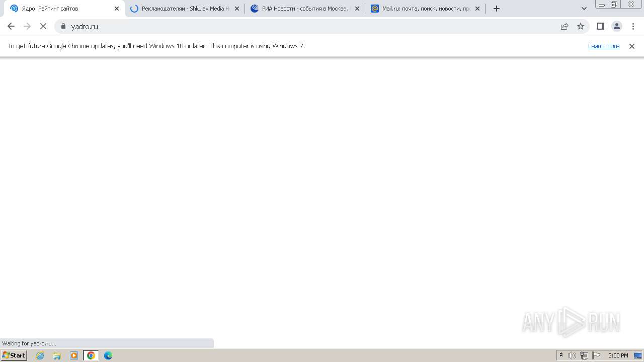This screenshot has height=362, width=644.
Task: Bookmark this tab with the star icon
Action: tap(581, 26)
